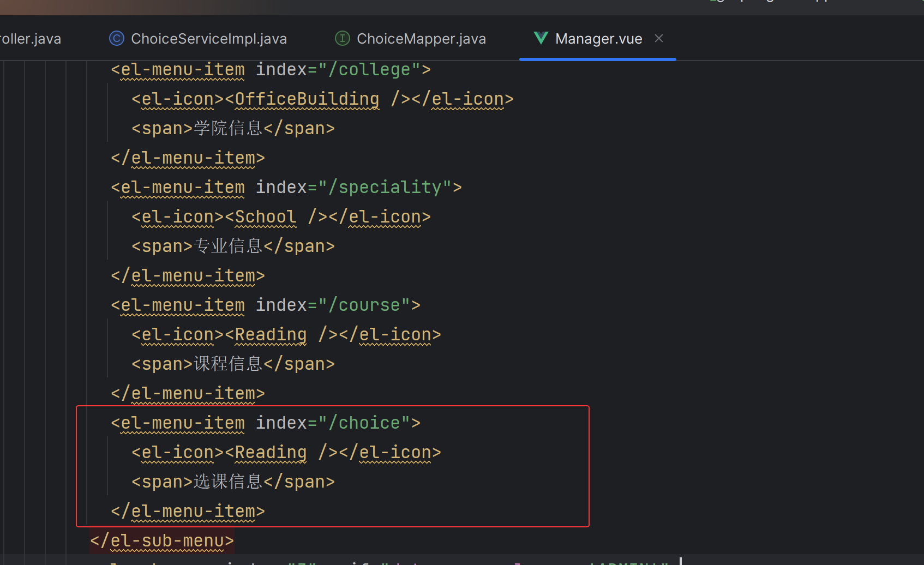Click the Vue logo icon on Manager.vue tab
Viewport: 924px width, 565px height.
tap(541, 38)
